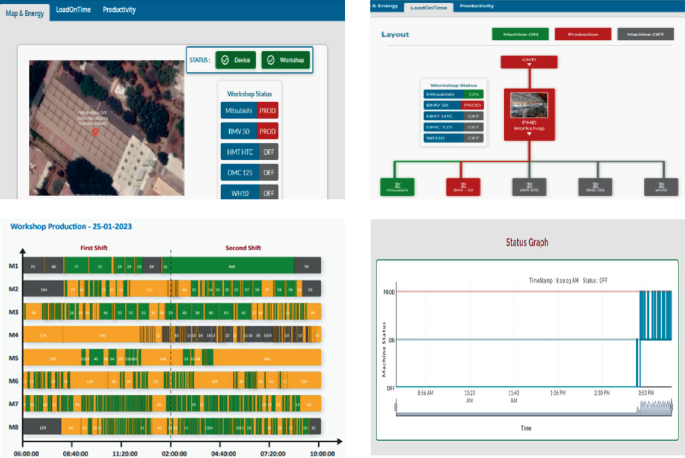Open the partly hidden '& Energy' tab above Layout
The width and height of the screenshot is (685, 458).
pyautogui.click(x=384, y=6)
